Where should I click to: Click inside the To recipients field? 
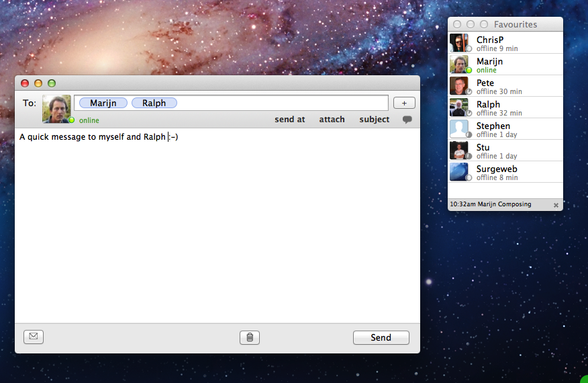231,103
